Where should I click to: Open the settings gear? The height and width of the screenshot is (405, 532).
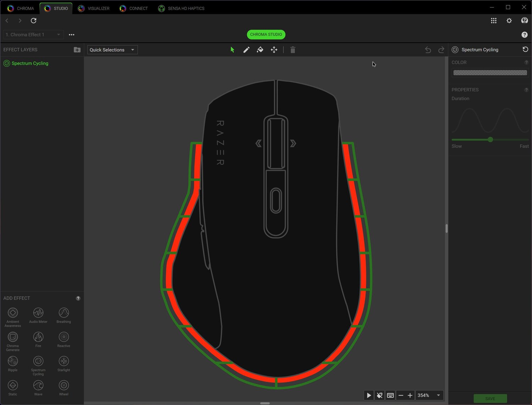pyautogui.click(x=509, y=21)
